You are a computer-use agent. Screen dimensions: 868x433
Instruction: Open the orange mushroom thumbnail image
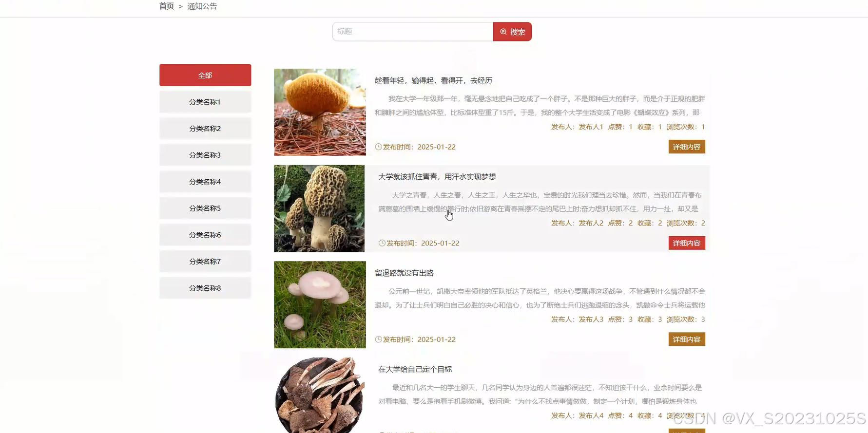click(320, 112)
